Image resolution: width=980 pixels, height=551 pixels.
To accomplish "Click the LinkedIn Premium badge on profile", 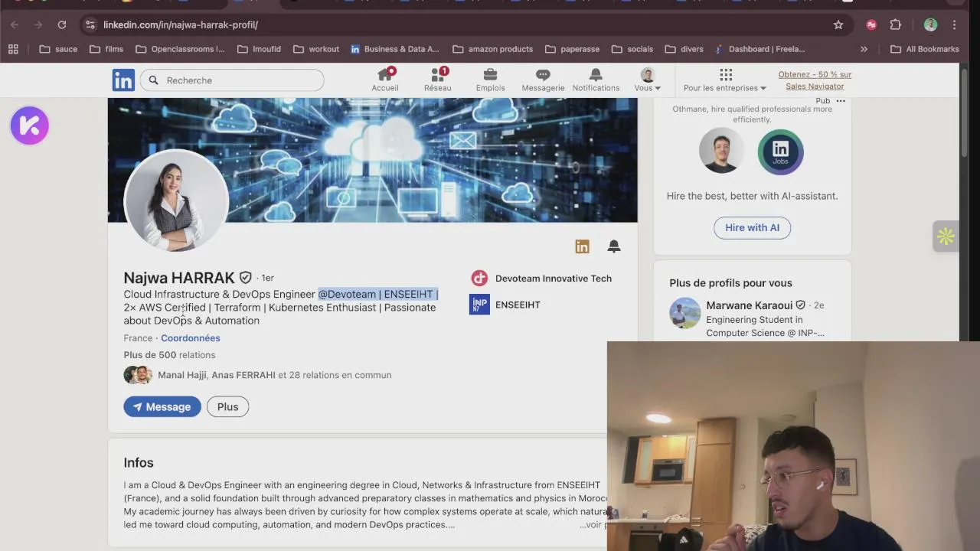I will point(583,246).
